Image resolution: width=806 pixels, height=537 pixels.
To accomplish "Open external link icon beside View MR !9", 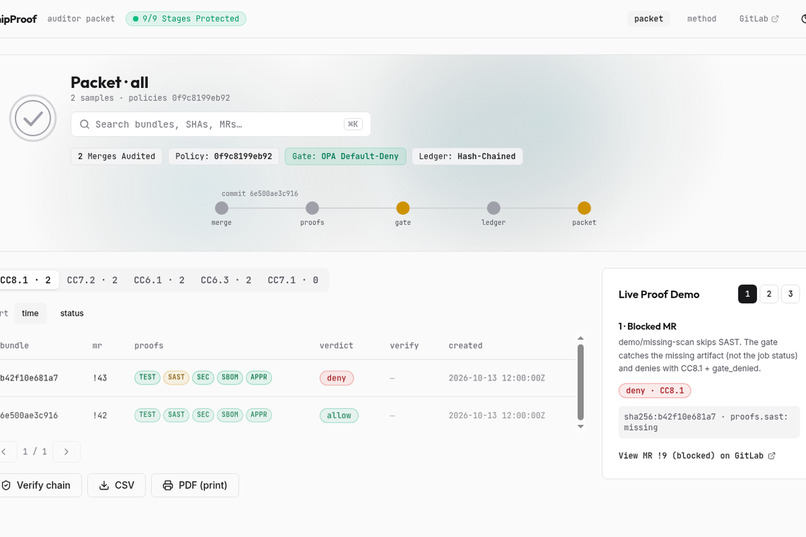I will (x=772, y=456).
